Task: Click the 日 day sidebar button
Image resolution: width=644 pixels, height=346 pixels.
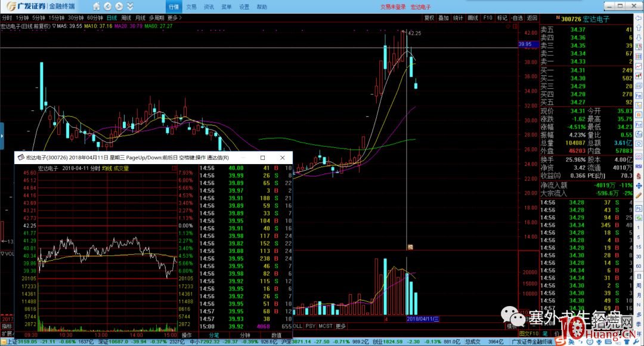Action: [639, 276]
